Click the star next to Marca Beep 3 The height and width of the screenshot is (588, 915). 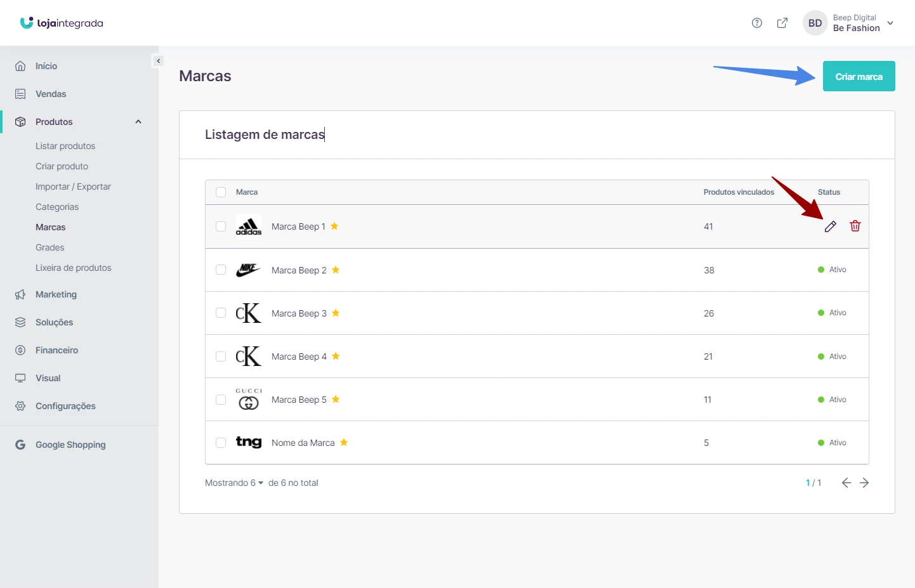[x=336, y=313]
